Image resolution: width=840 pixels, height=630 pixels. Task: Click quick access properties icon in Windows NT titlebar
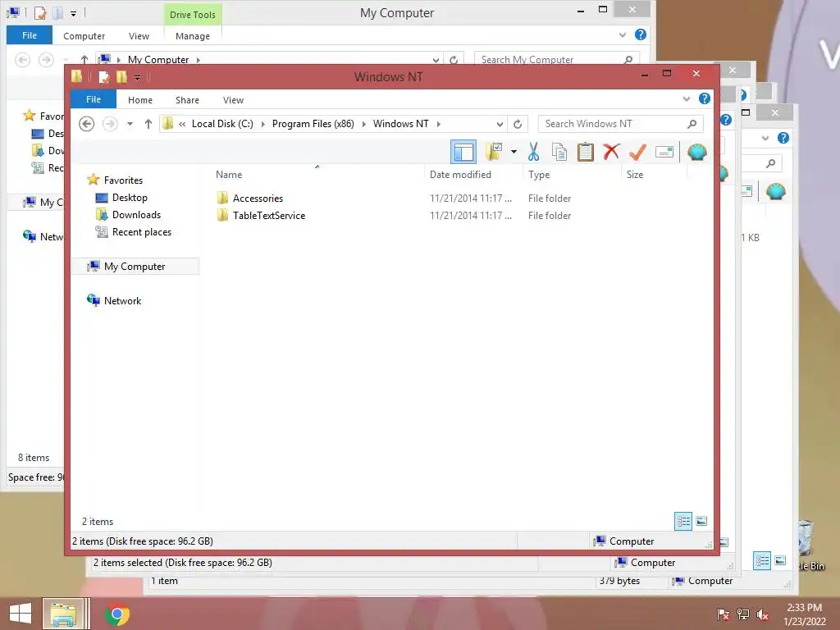(104, 77)
